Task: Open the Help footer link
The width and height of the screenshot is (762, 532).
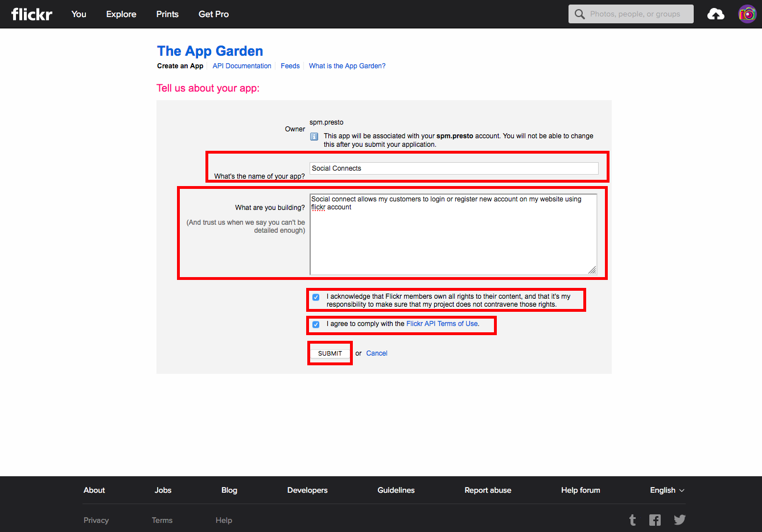Action: (x=224, y=520)
